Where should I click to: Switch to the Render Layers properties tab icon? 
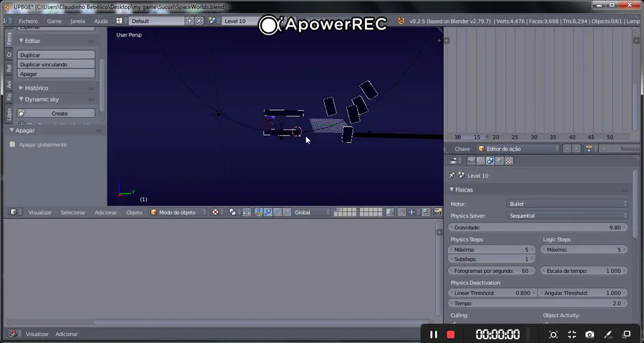click(x=481, y=161)
